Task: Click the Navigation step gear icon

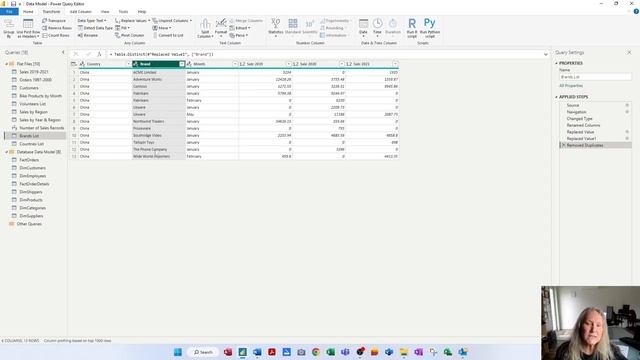Action: click(627, 112)
